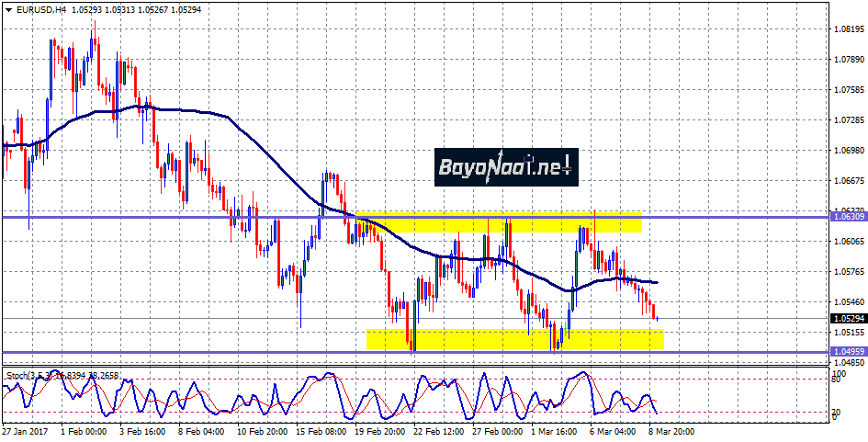Click the 1.08195 price scale label

pos(848,28)
